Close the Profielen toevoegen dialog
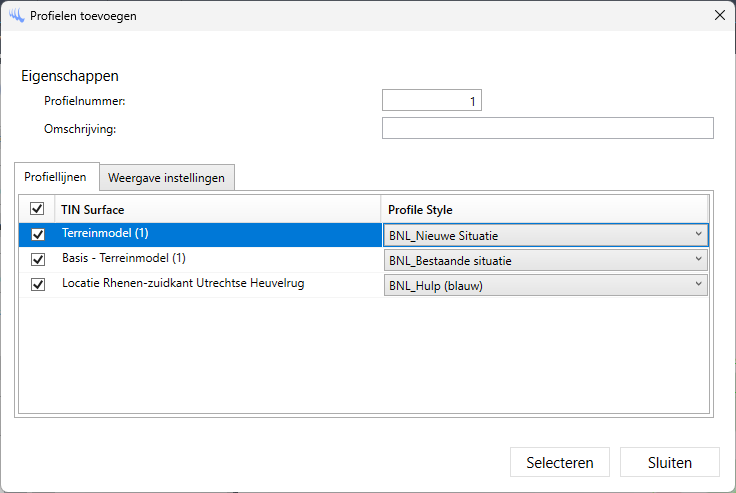 719,15
